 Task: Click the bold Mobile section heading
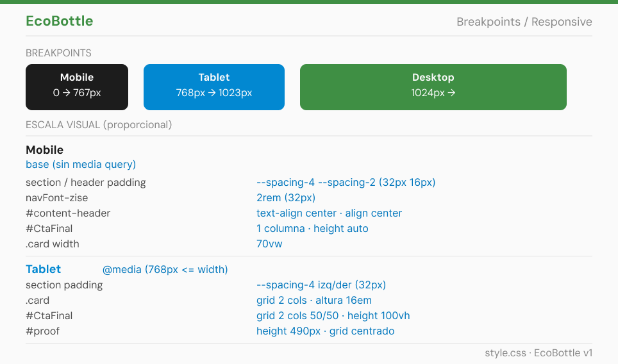point(44,150)
